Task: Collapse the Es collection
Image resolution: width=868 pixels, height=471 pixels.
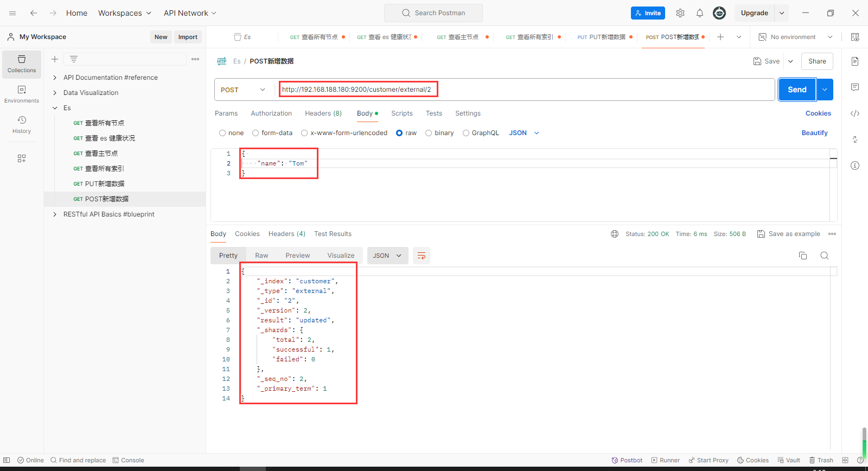Action: tap(55, 108)
